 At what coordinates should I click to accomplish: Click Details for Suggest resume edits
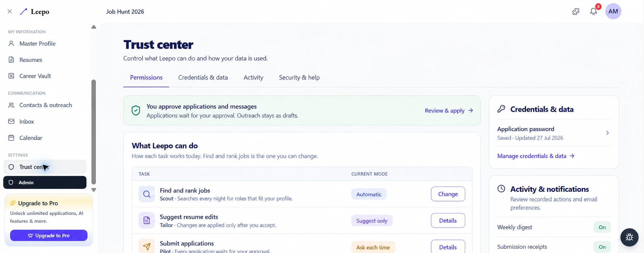448,221
